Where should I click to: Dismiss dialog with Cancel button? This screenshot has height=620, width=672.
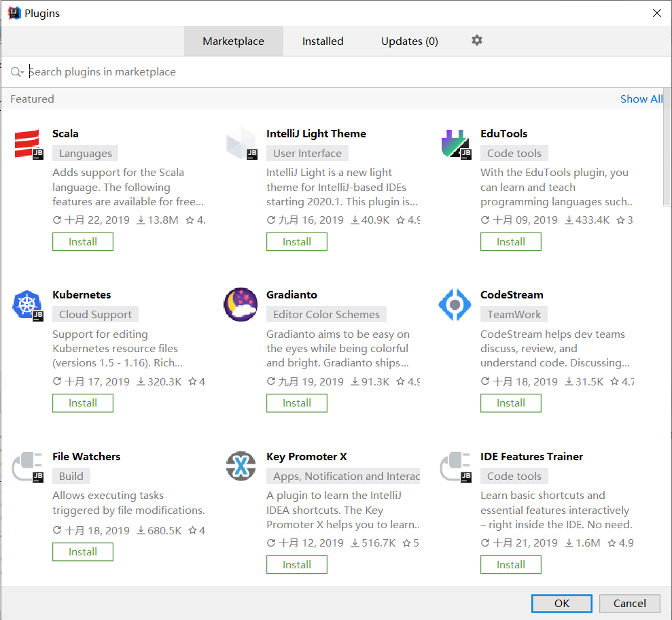point(629,604)
